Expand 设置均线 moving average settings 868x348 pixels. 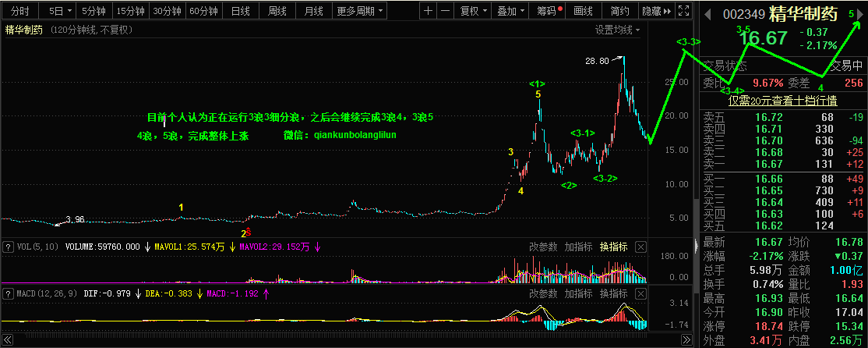(x=617, y=30)
